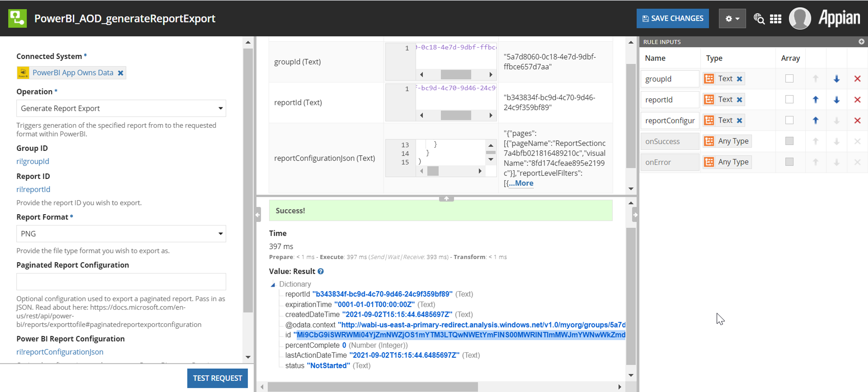This screenshot has width=868, height=392.
Task: Toggle Array checkbox for onError
Action: [789, 162]
